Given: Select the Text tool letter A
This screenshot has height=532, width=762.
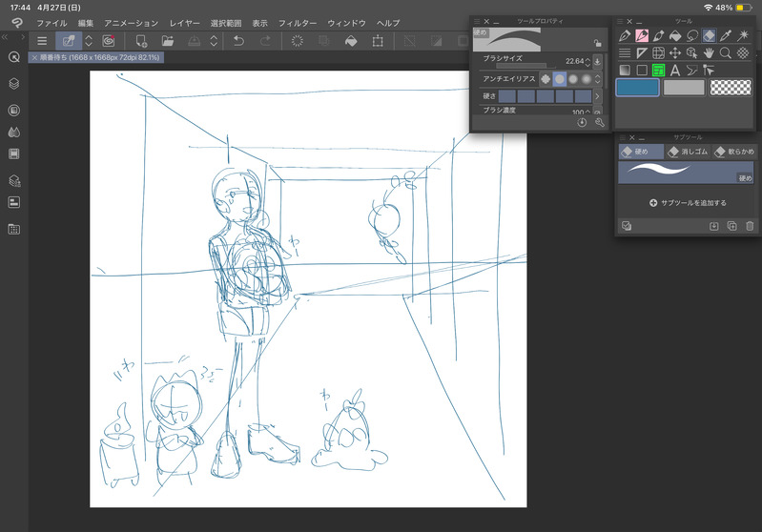Looking at the screenshot, I should (x=675, y=70).
